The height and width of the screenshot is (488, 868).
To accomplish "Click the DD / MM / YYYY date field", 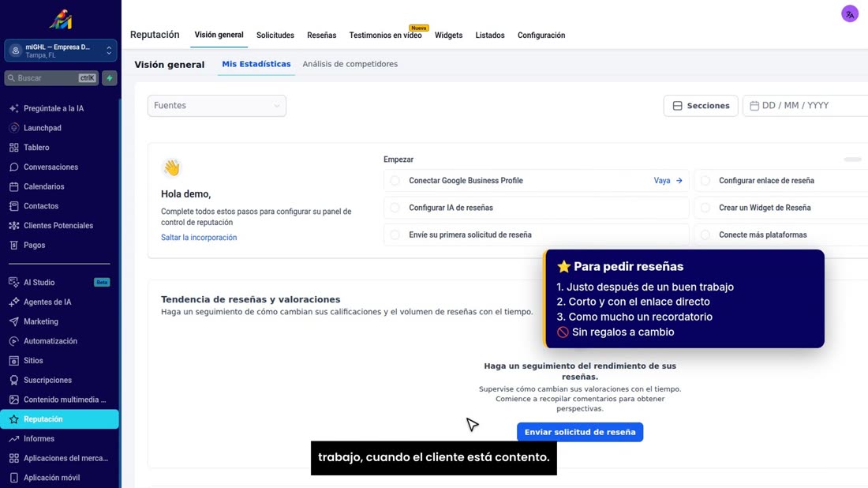I will [806, 106].
